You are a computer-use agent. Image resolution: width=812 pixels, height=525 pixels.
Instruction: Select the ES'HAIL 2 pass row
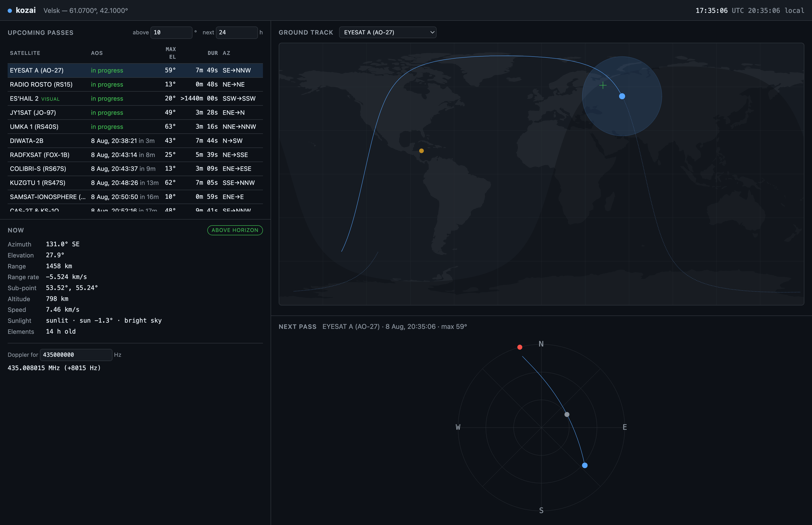(135, 99)
